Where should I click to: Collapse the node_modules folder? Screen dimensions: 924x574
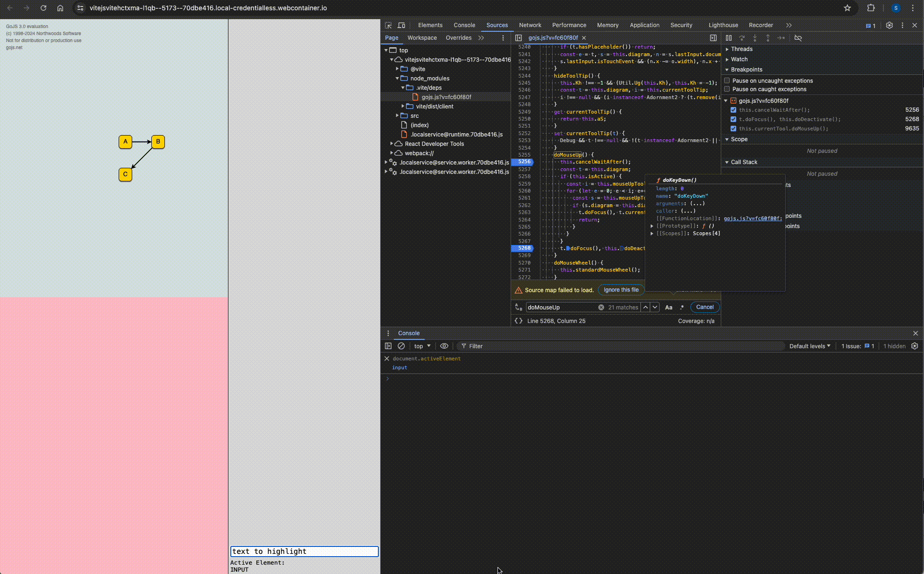pos(398,78)
